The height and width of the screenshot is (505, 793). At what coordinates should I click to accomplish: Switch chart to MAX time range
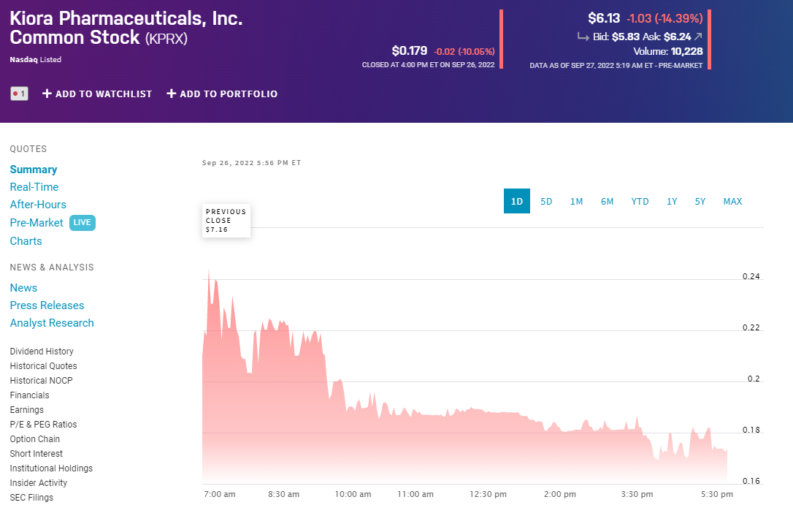(732, 201)
